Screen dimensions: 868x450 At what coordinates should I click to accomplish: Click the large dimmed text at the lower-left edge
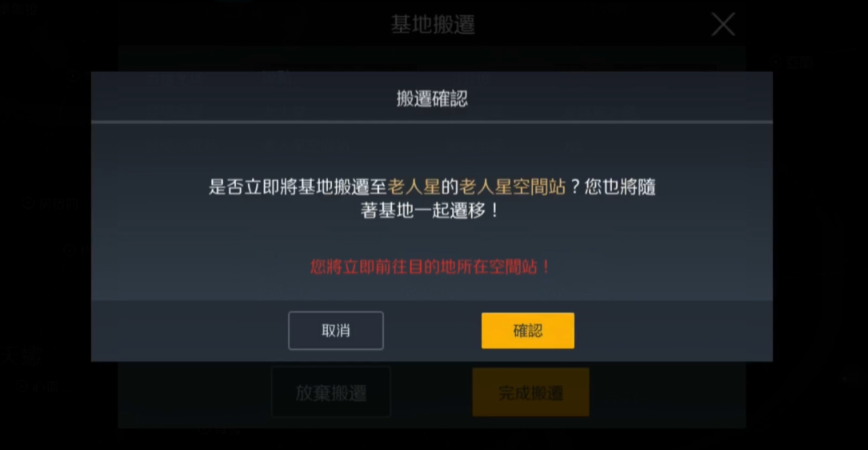[x=21, y=356]
